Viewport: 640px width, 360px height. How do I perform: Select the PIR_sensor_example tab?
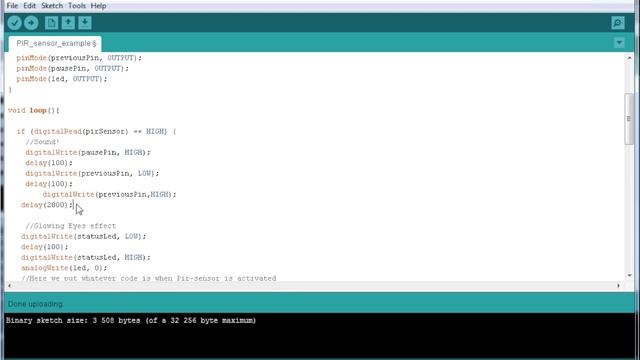click(x=56, y=43)
